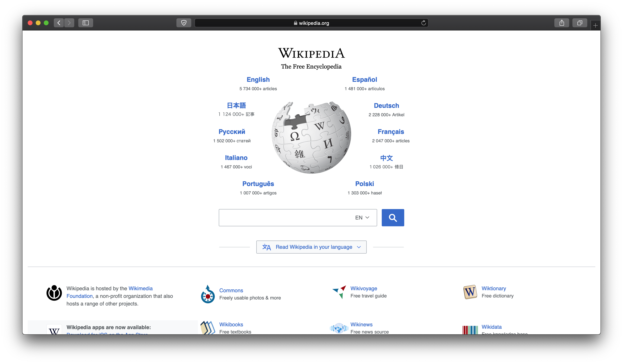Click the Commons freely usable photos icon
Screen dimensions: 623x364
point(208,292)
